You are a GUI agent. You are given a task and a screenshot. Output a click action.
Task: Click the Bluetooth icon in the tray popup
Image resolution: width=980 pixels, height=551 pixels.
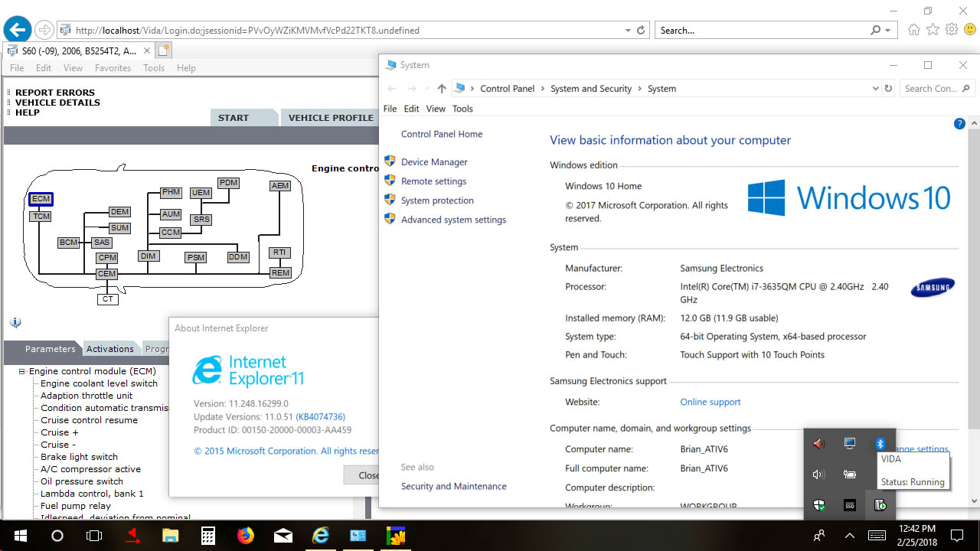(x=880, y=444)
